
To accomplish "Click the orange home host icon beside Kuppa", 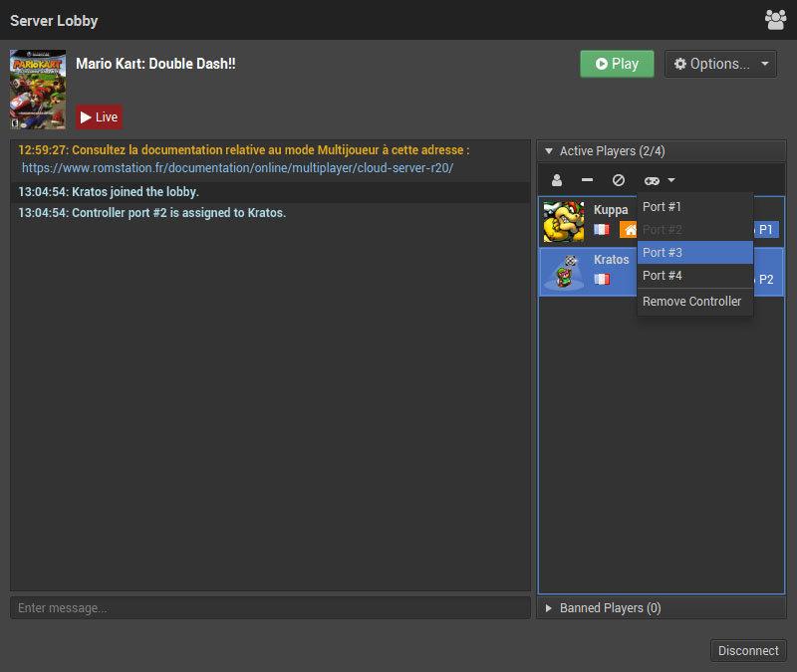I will point(629,230).
